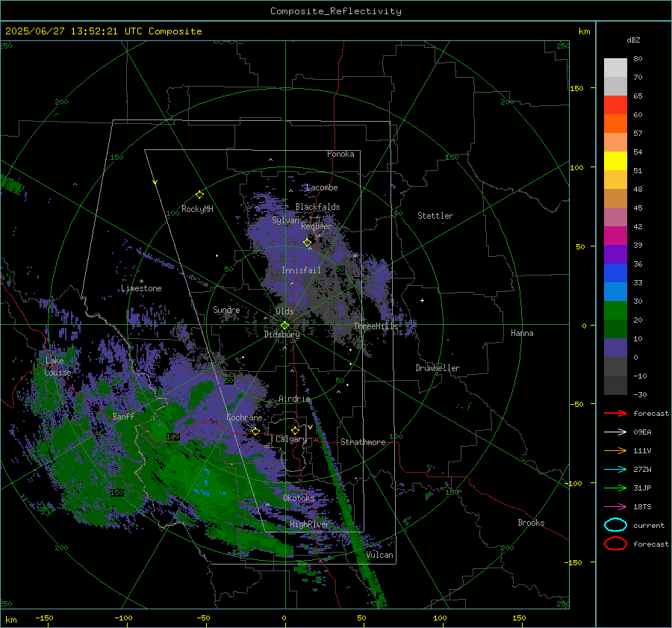The height and width of the screenshot is (628, 672).
Task: Click the km unit label at bottom left
Action: 10,620
